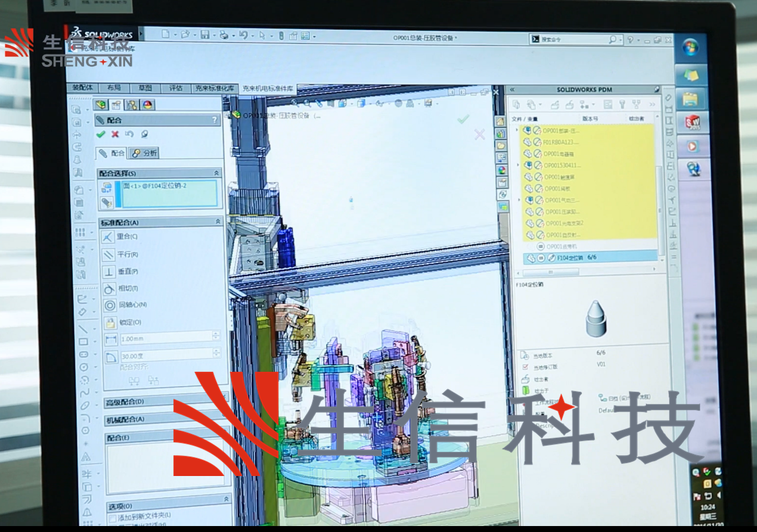The image size is (757, 532).
Task: Open the ConfigurationManager panel icon
Action: [x=132, y=105]
